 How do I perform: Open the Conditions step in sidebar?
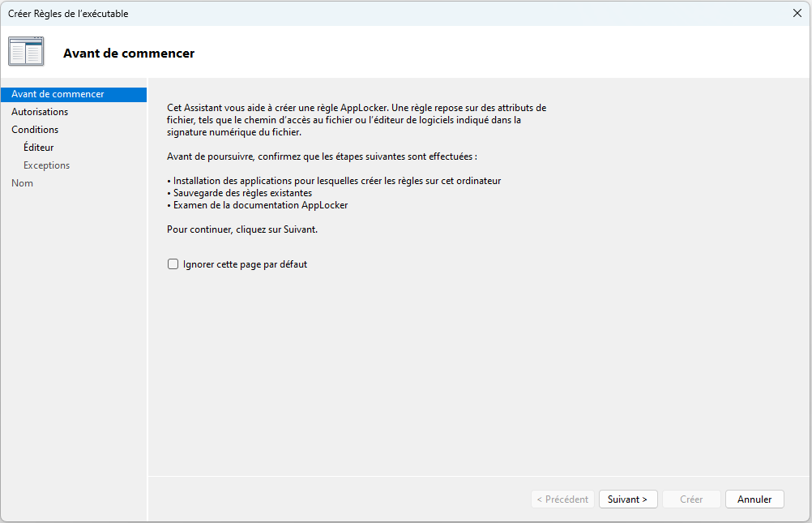pyautogui.click(x=35, y=130)
